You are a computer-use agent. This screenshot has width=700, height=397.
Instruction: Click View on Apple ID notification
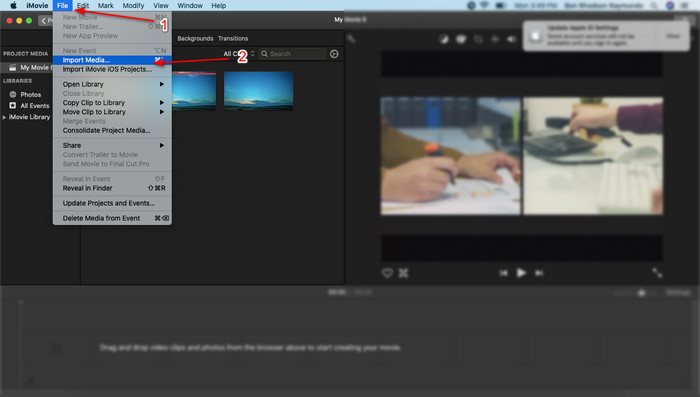pos(673,36)
